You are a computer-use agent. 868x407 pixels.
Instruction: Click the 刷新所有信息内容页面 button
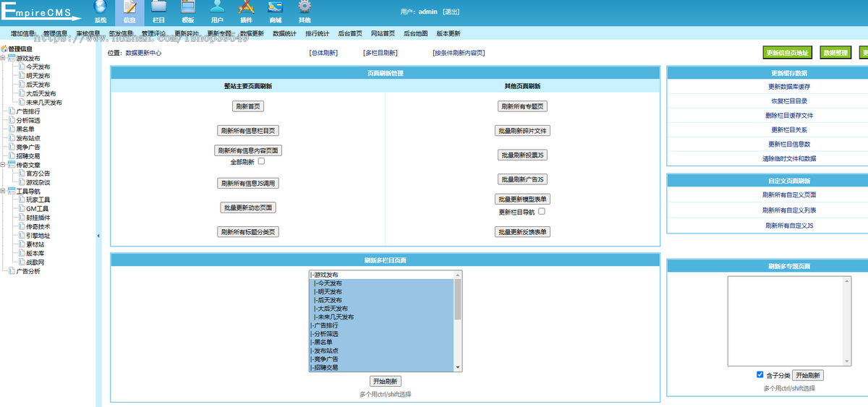click(248, 150)
